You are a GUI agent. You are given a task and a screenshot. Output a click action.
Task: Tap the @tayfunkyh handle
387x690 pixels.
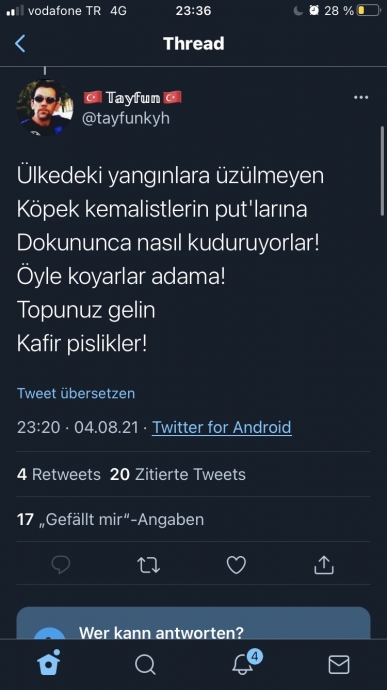pyautogui.click(x=126, y=118)
